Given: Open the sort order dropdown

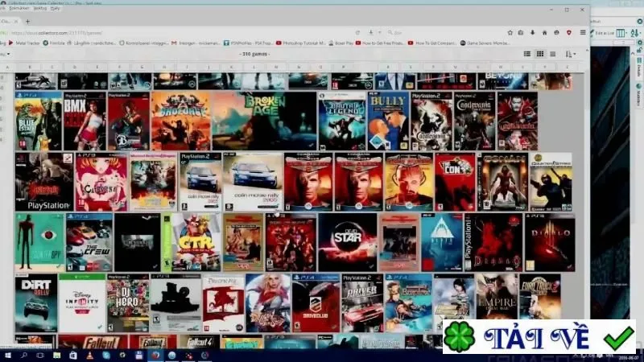Looking at the screenshot, I should 571,54.
